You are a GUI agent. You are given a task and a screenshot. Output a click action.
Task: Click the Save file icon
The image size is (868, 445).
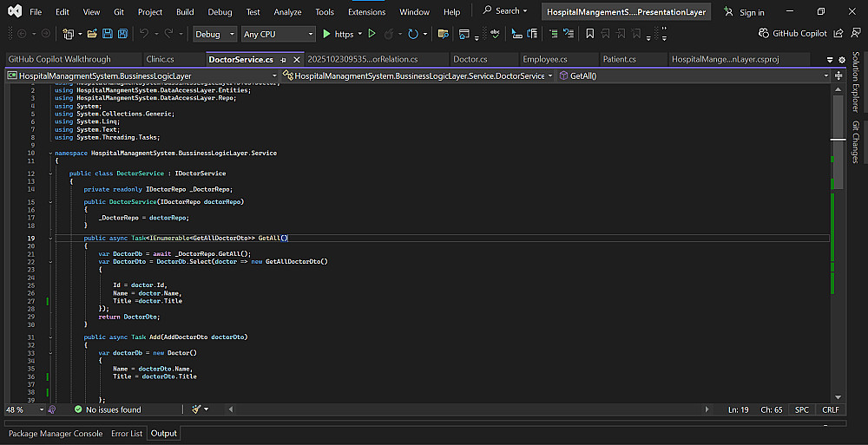[108, 34]
